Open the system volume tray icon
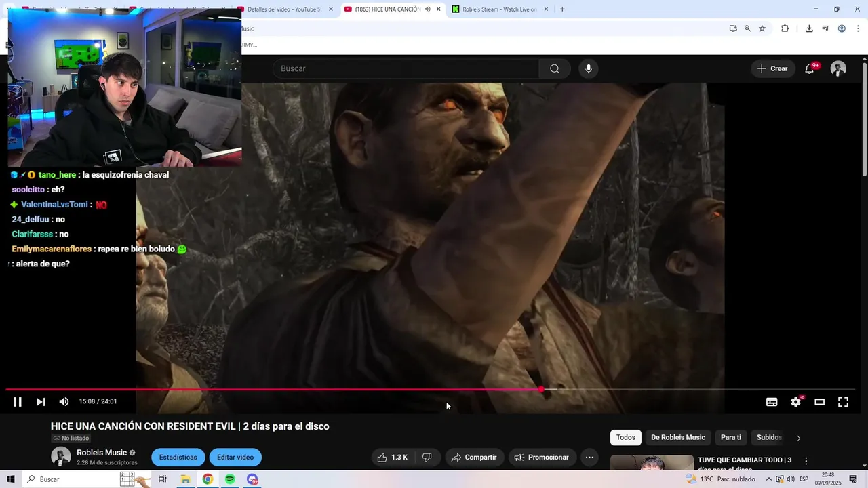The image size is (868, 488). [791, 479]
